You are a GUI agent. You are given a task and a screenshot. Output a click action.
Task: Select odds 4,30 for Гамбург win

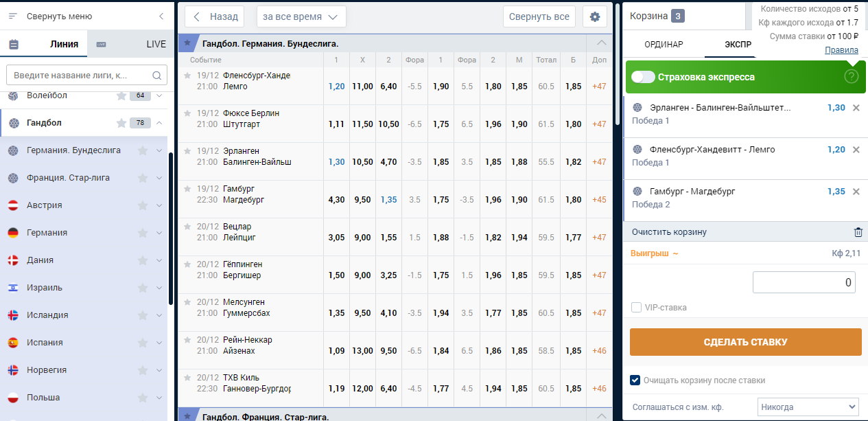pyautogui.click(x=336, y=200)
